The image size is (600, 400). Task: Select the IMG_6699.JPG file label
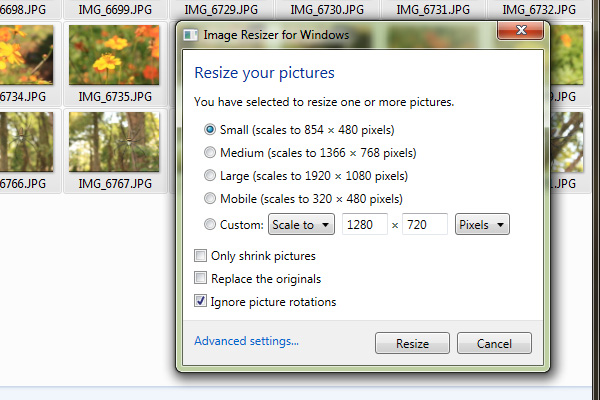coord(115,9)
